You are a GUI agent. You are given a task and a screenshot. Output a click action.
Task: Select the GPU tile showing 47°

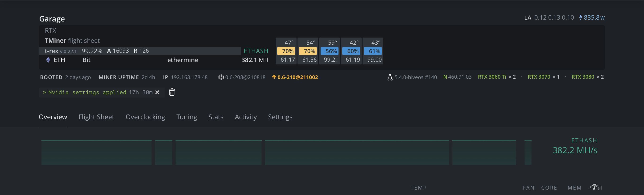[286, 51]
